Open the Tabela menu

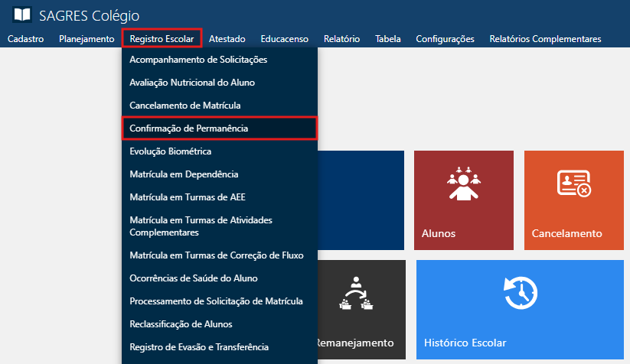click(x=387, y=39)
